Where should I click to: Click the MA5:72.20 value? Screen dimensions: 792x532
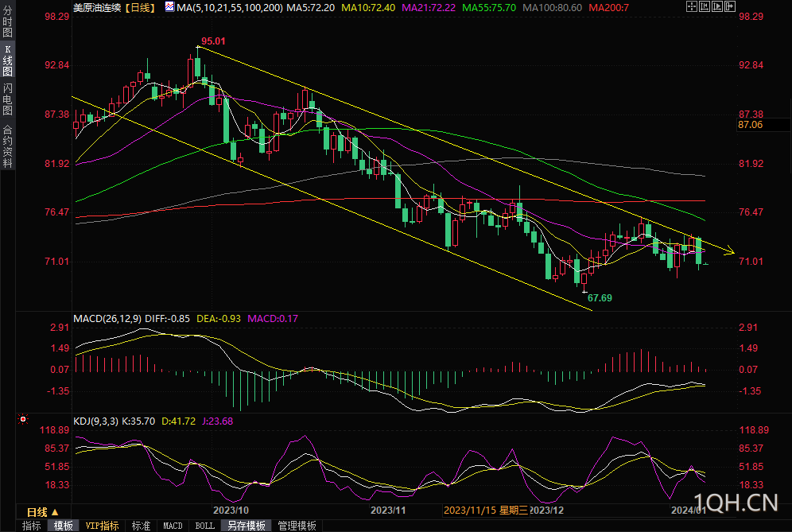click(311, 8)
